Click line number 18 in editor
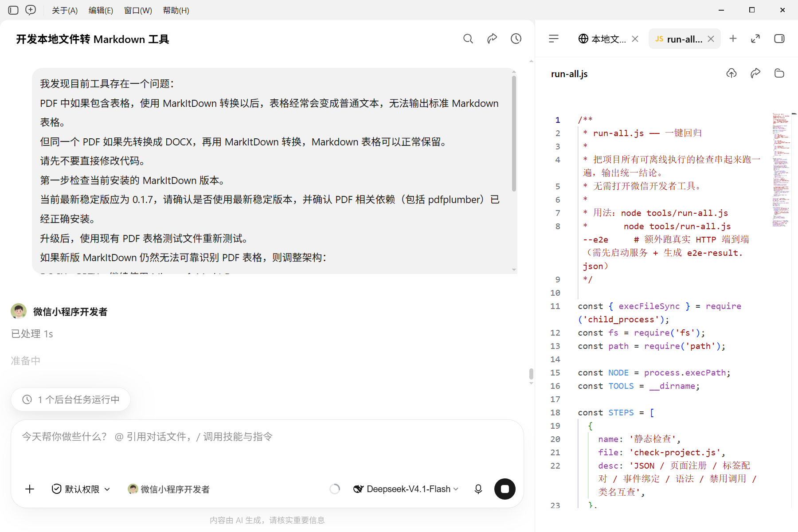This screenshot has height=532, width=798. [x=555, y=413]
